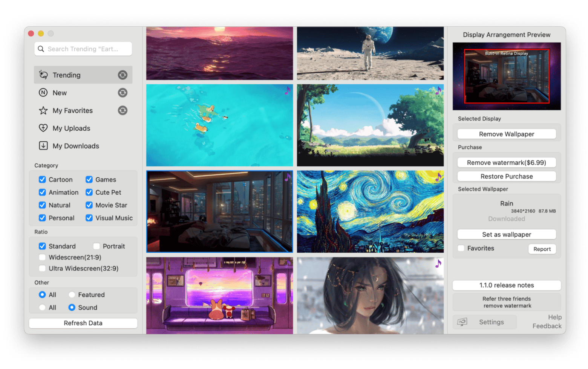Switch to the Trending section
This screenshot has height=369, width=588.
coord(67,75)
